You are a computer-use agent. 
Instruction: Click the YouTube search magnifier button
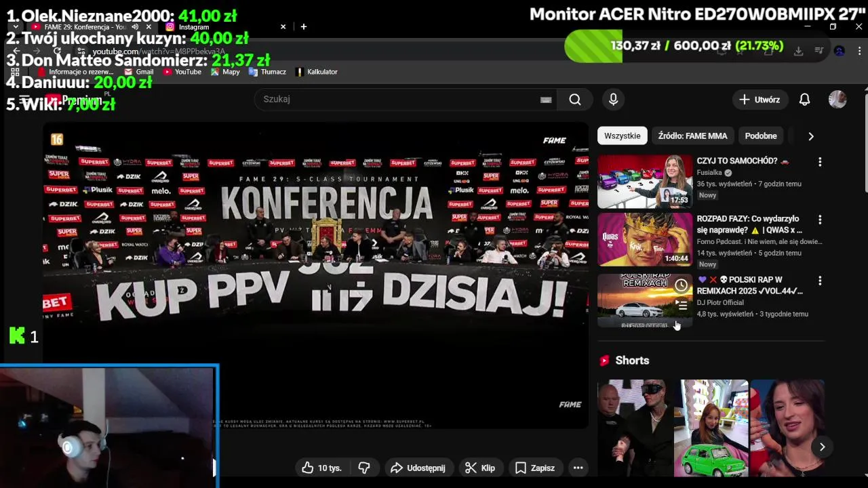575,100
